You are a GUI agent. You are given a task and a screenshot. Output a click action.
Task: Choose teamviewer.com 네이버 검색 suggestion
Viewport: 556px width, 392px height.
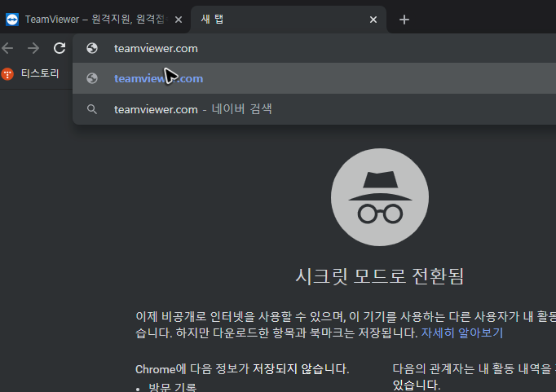tap(314, 109)
